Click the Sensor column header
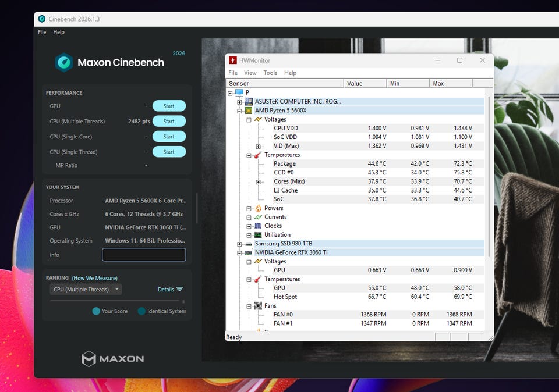 pos(285,84)
